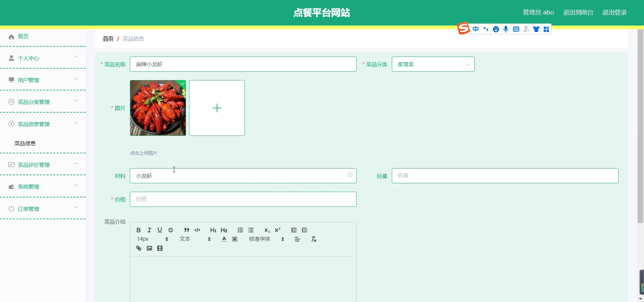This screenshot has width=644, height=302.
Task: Apply Heading 1 style
Action: [213, 230]
